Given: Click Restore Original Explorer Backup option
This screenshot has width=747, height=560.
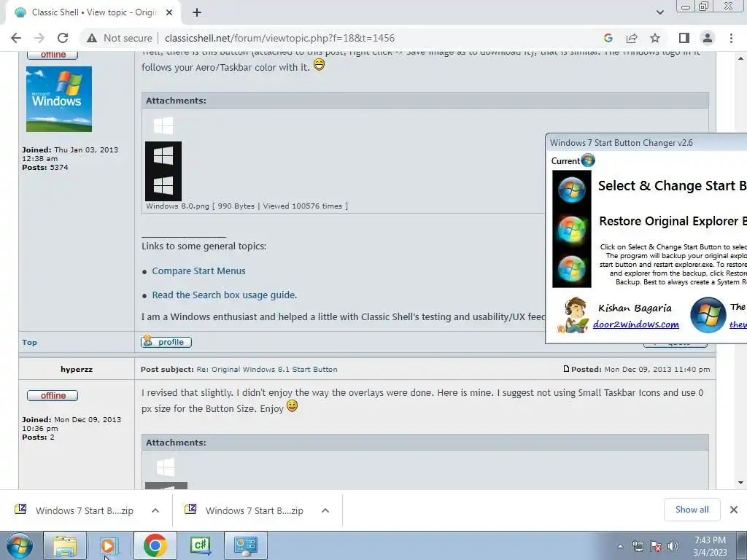Looking at the screenshot, I should (673, 221).
